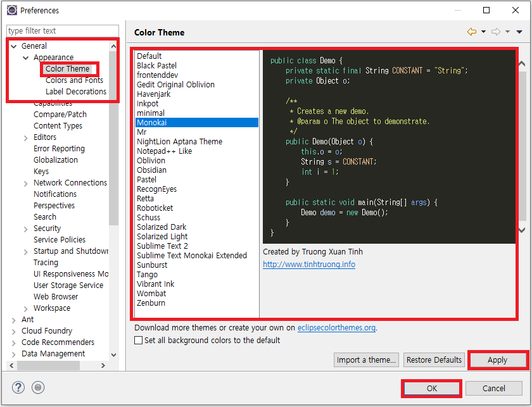
Task: Collapse the General tree node
Action: [x=13, y=46]
